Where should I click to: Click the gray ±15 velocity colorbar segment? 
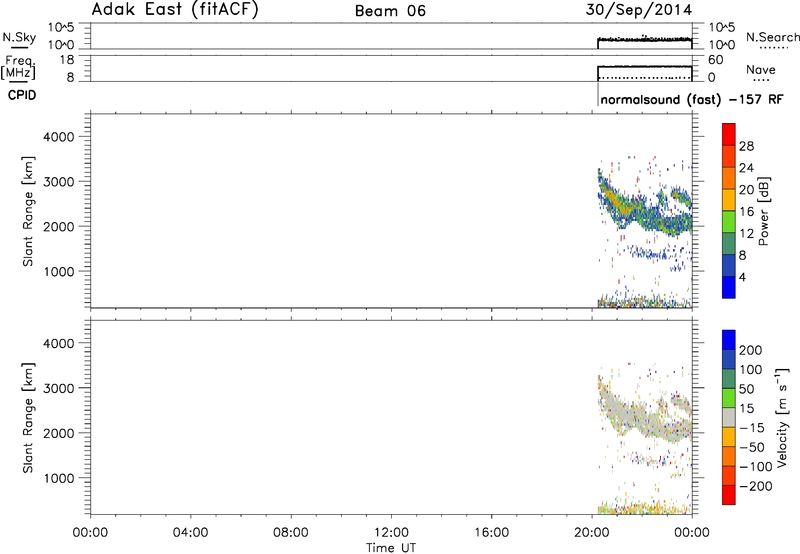pyautogui.click(x=729, y=417)
